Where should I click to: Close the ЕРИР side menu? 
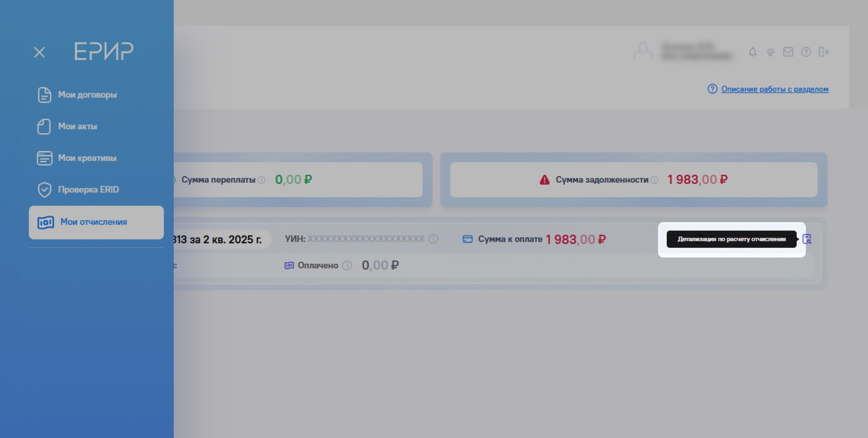coord(39,52)
